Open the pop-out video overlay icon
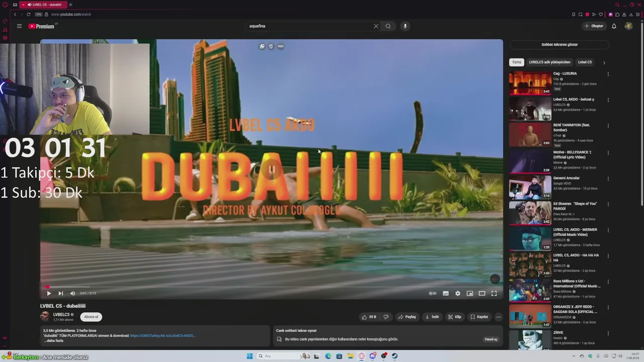 tap(262, 46)
